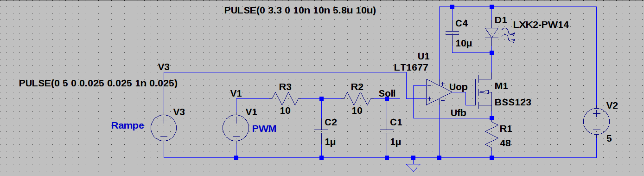Click the 10µ value of C4
The height and width of the screenshot is (176, 644).
pos(464,44)
